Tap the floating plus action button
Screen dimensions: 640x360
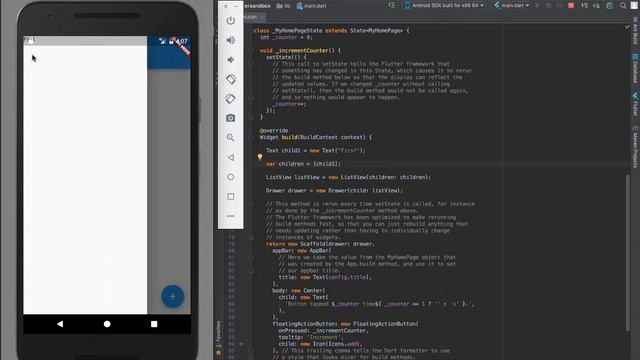coord(172,296)
